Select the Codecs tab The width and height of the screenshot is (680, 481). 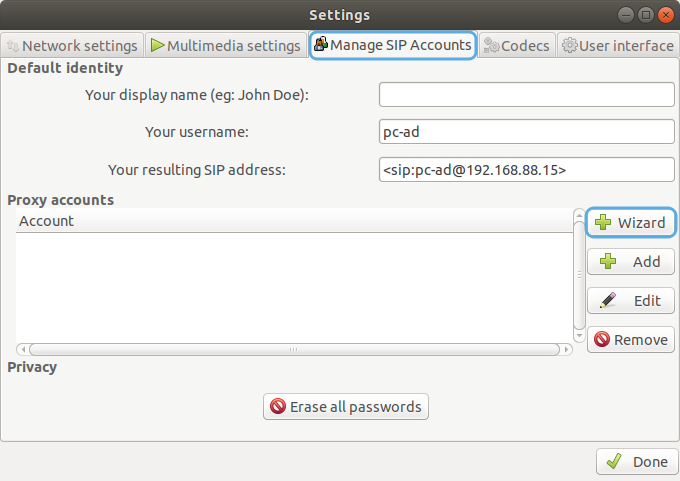(517, 45)
